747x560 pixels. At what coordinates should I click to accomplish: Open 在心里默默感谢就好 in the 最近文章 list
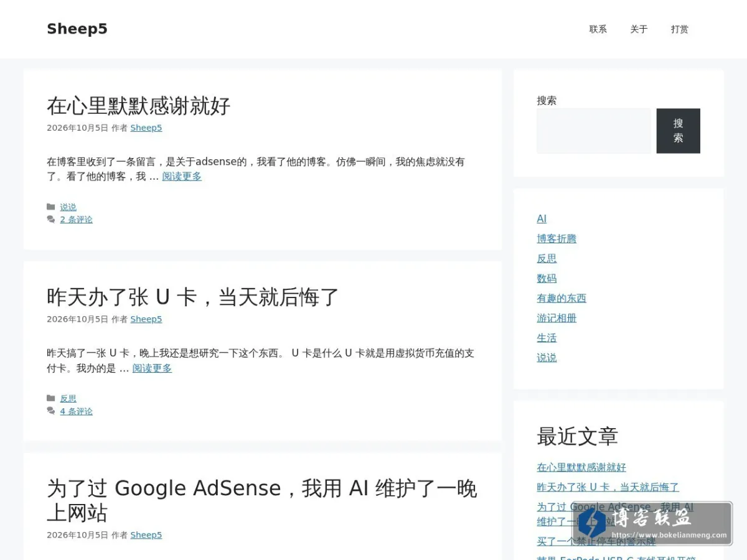[x=581, y=467]
